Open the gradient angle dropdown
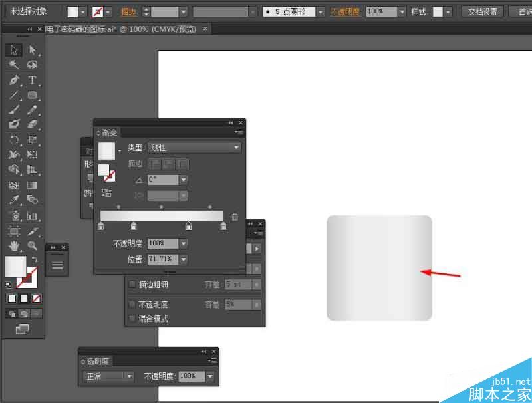This screenshot has width=532, height=403. pyautogui.click(x=184, y=180)
